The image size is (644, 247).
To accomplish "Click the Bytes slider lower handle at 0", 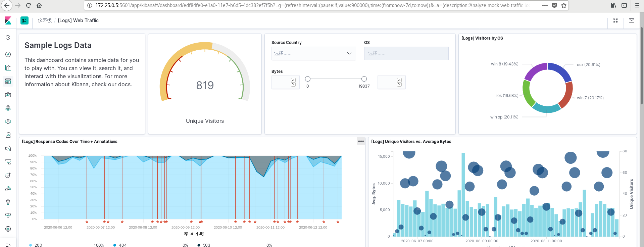I will [308, 79].
